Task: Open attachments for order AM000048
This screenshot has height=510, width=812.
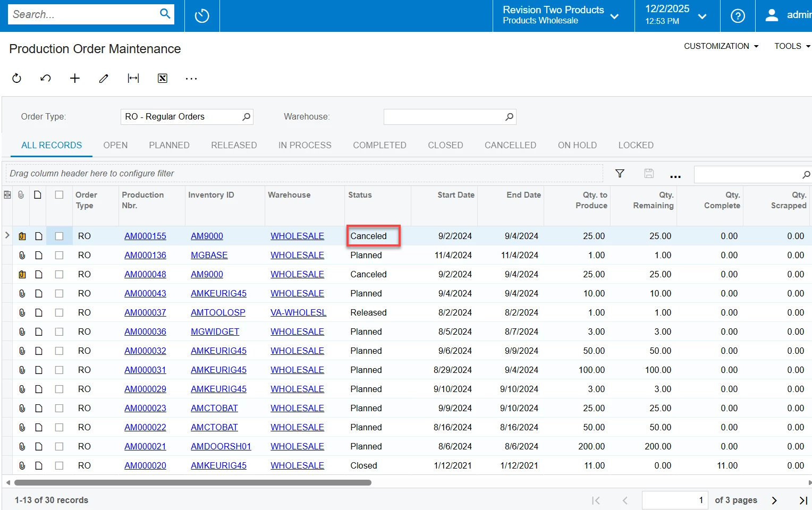Action: [x=22, y=274]
